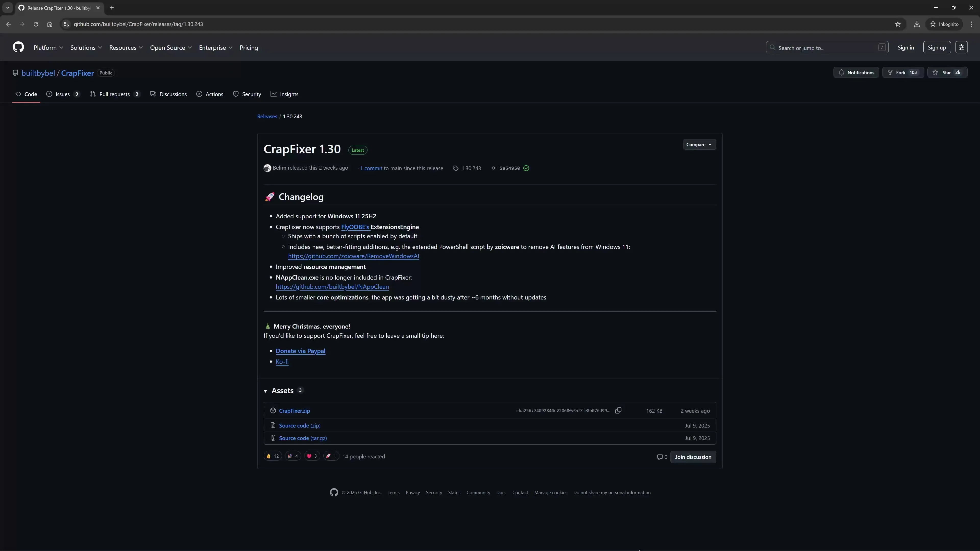The width and height of the screenshot is (980, 551).
Task: Download the CrapFixer.zip asset
Action: 294,411
